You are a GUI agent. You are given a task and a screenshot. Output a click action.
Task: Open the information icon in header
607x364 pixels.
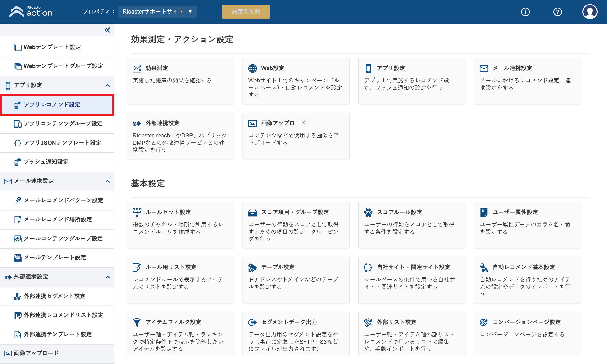coord(525,12)
